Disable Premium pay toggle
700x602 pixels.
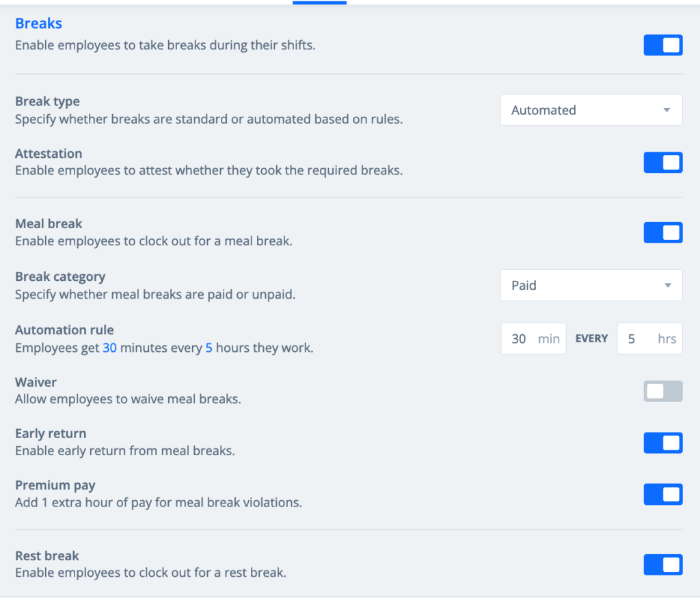tap(663, 495)
